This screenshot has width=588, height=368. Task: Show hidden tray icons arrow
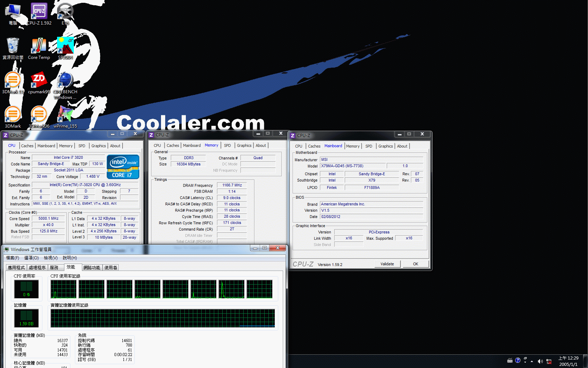(x=532, y=361)
